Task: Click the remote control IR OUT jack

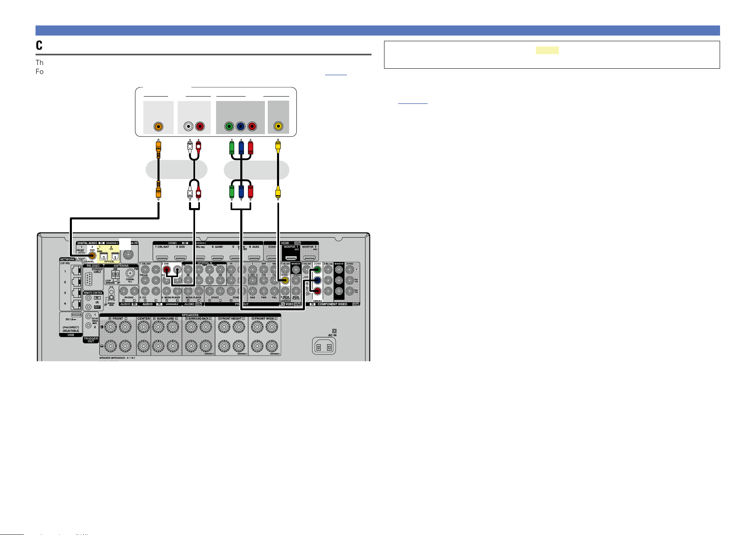Action: click(x=88, y=307)
